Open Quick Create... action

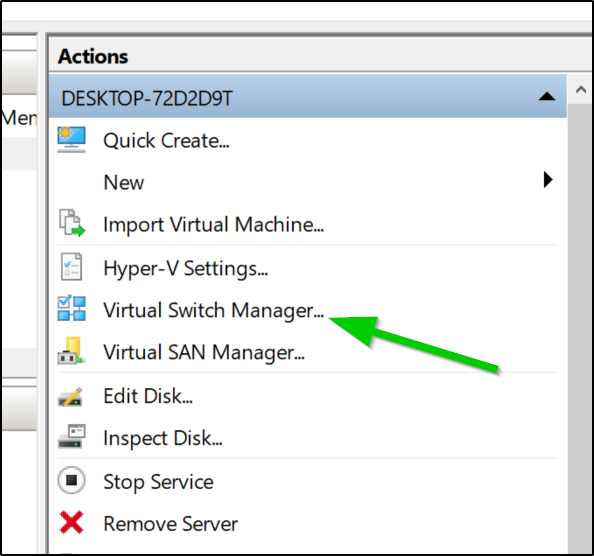click(x=166, y=141)
